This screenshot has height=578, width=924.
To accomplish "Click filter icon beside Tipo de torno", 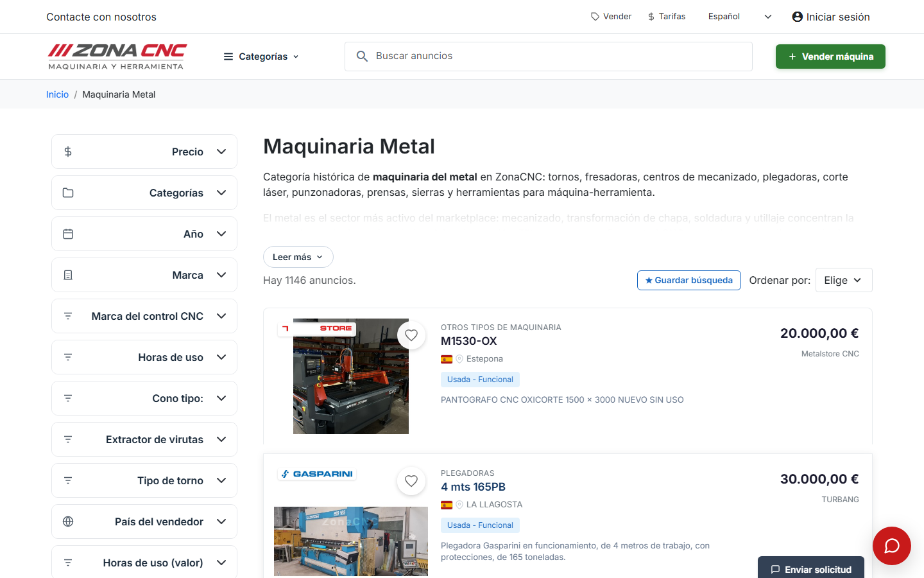I will [68, 480].
